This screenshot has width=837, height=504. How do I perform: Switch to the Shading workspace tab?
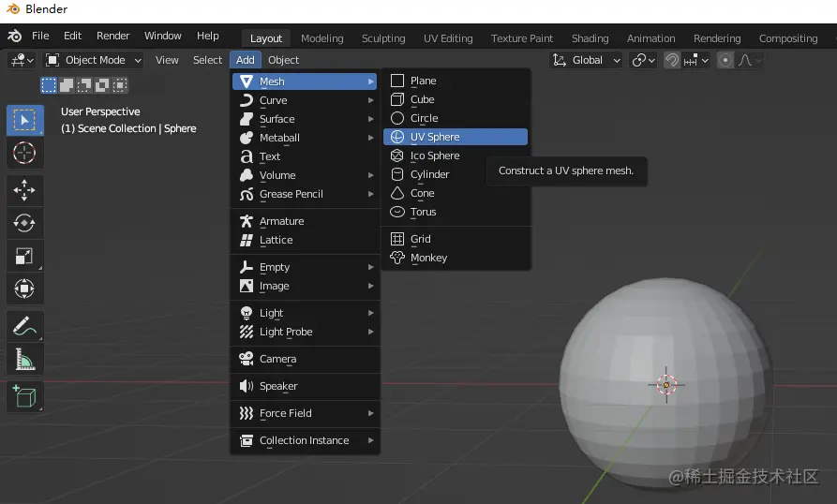tap(590, 38)
